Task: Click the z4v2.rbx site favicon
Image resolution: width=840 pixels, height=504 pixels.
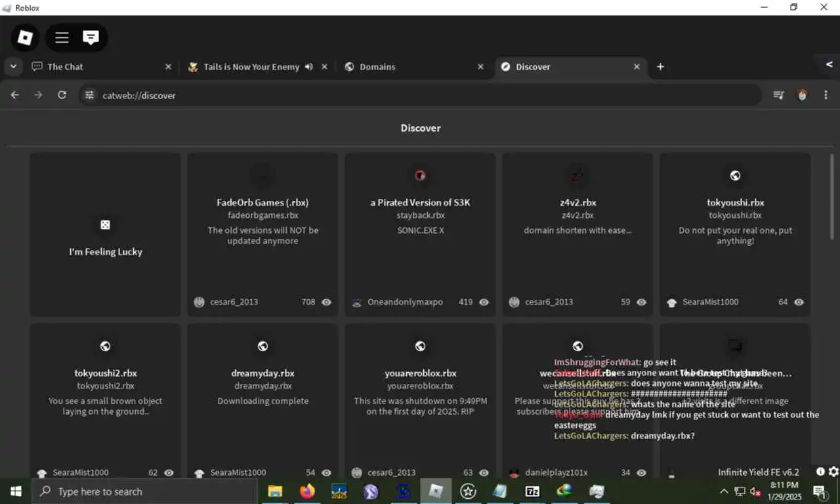Action: click(577, 175)
